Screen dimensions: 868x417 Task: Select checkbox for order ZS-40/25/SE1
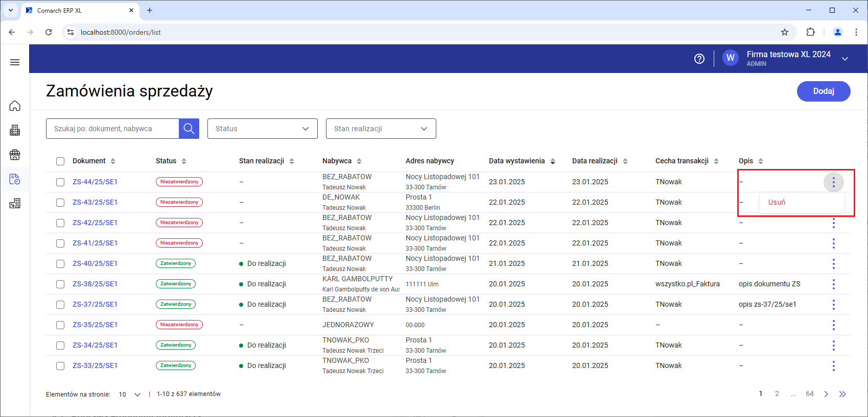[60, 264]
